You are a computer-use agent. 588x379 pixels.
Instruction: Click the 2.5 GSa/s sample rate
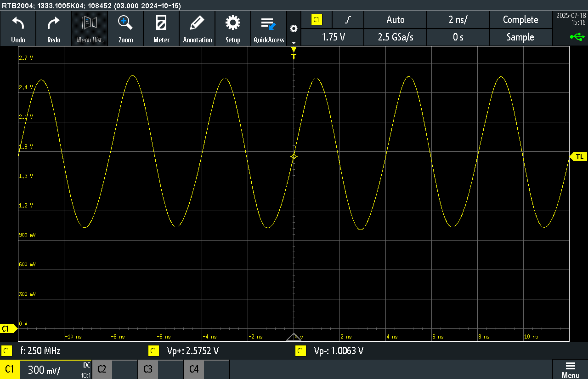396,37
